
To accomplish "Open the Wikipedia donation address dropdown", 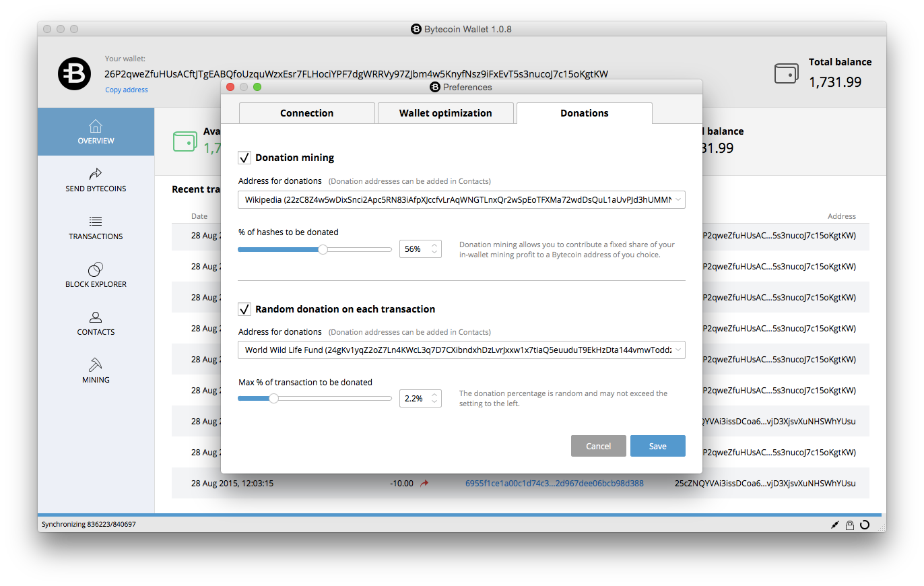I will click(461, 199).
